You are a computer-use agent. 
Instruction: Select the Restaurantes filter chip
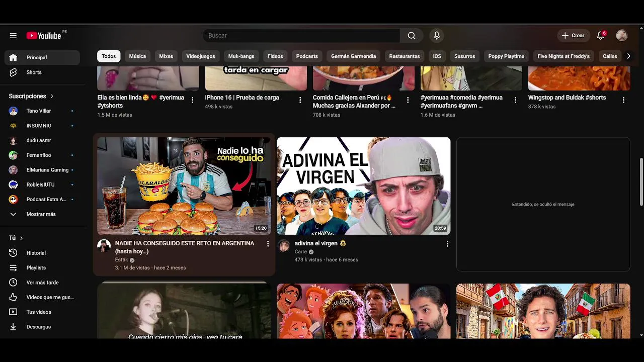[405, 56]
